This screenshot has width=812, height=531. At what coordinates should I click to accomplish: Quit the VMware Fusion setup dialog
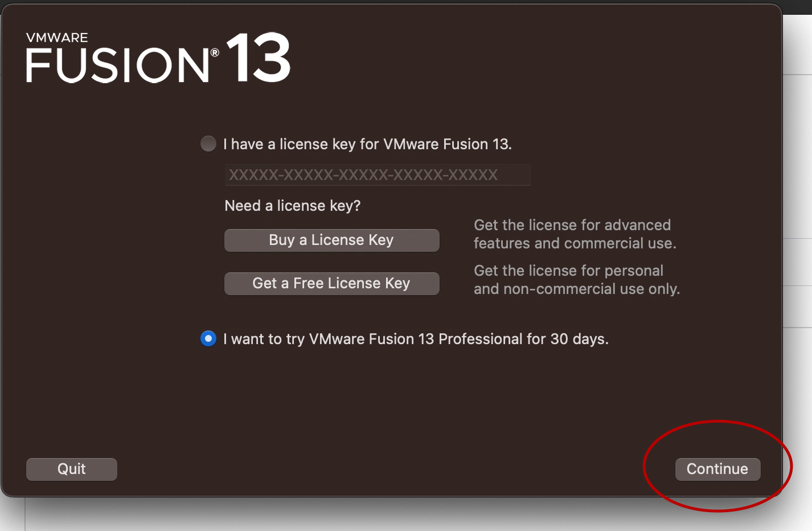coord(72,469)
